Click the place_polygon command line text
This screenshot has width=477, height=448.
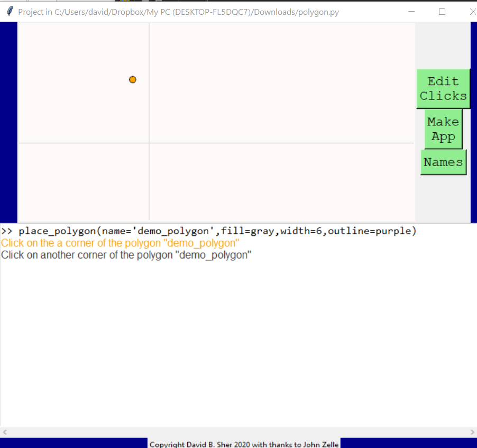point(209,231)
